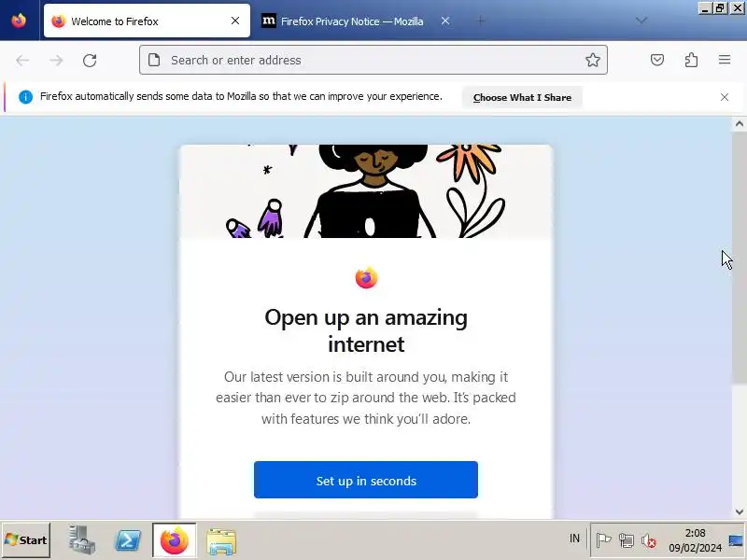Open the Extensions menu

tap(691, 60)
